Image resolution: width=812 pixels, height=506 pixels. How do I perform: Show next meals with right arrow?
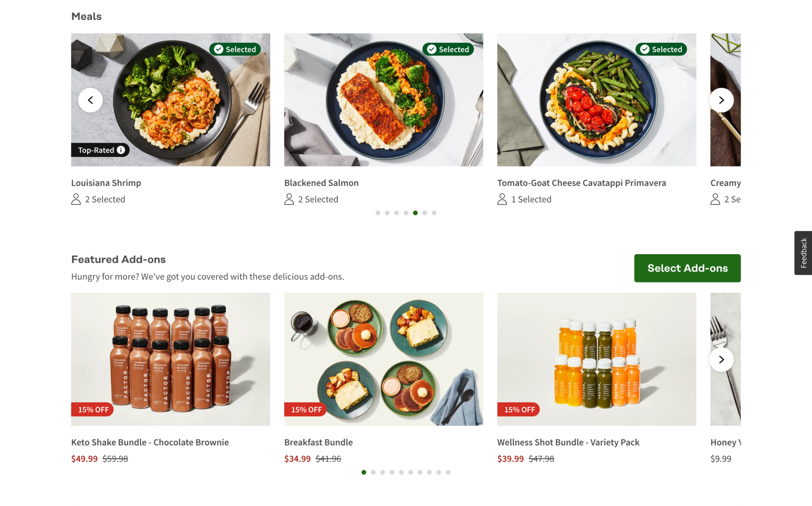click(x=721, y=100)
